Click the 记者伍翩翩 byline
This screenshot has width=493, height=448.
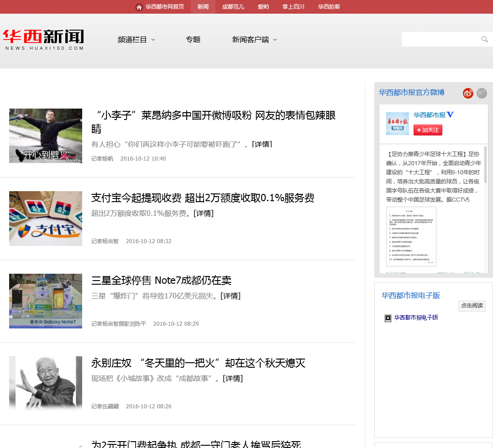[x=105, y=406]
